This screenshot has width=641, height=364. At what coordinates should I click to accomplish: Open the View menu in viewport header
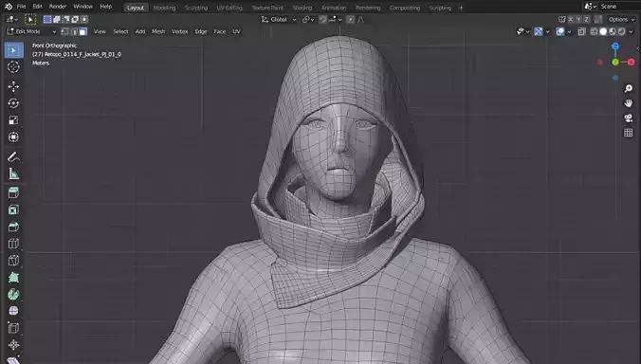point(100,31)
